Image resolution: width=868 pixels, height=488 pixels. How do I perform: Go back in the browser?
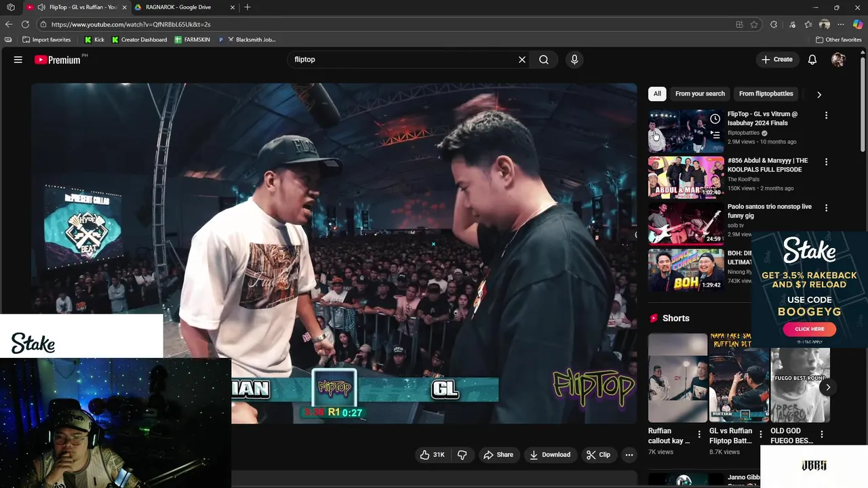point(9,24)
